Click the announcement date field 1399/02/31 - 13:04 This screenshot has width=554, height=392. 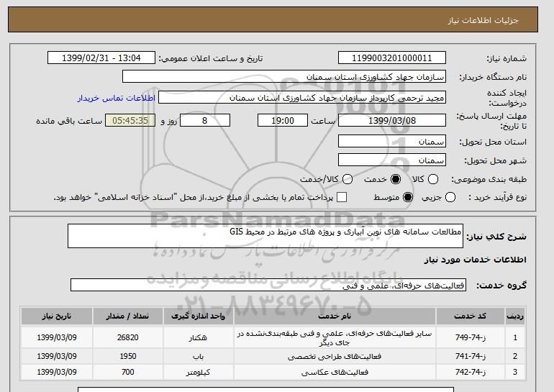coord(101,58)
